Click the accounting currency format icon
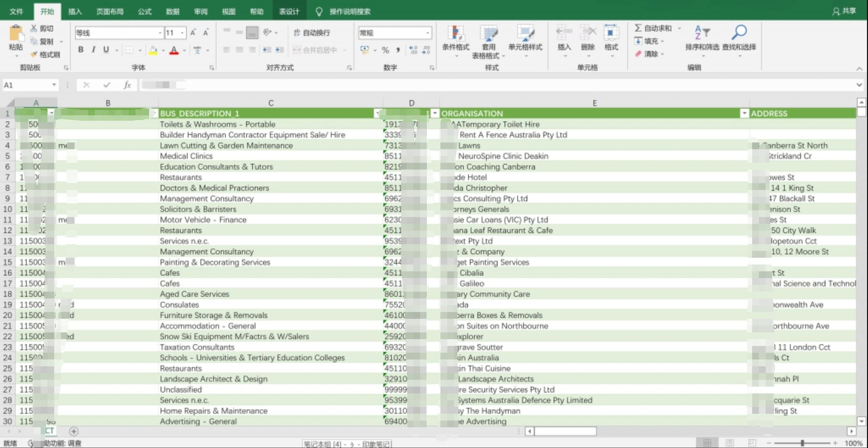Viewport: 868px width, 448px height. click(x=365, y=50)
